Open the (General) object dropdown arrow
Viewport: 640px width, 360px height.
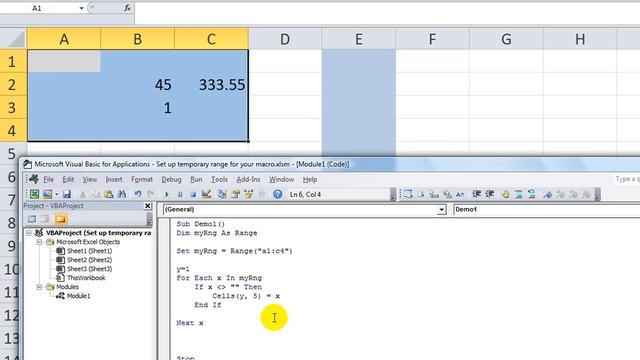[442, 209]
